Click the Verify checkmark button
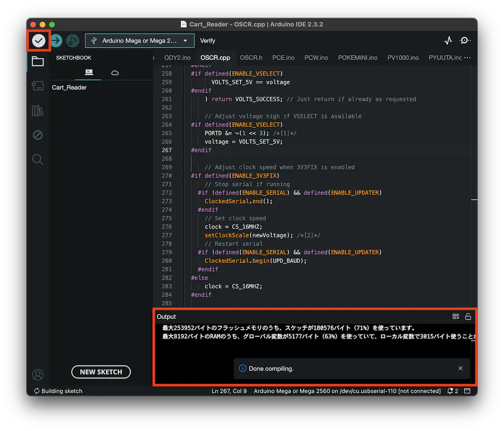Viewport: 504px width, 431px height. click(x=39, y=41)
